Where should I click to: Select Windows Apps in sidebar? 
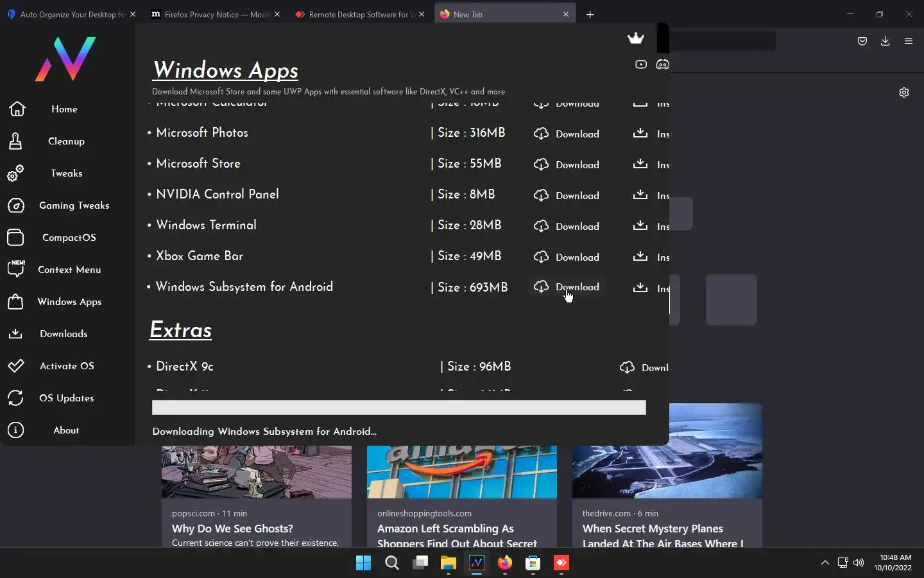click(x=69, y=302)
